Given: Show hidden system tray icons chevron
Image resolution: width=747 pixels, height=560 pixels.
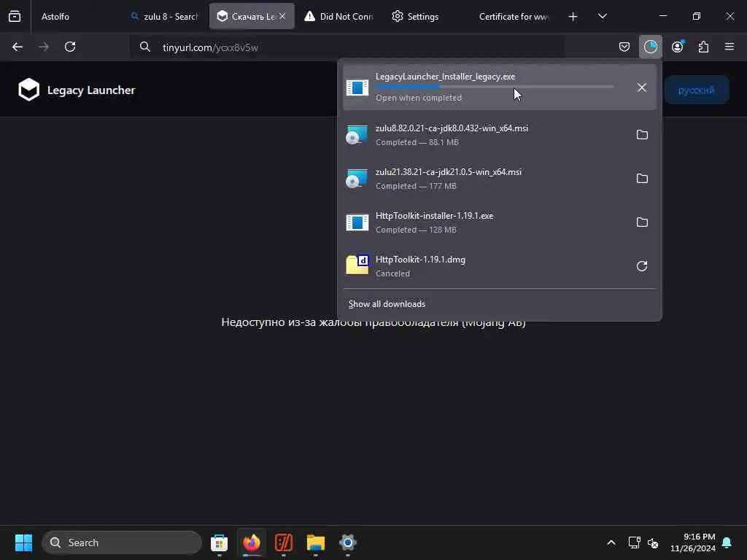Looking at the screenshot, I should coord(611,542).
